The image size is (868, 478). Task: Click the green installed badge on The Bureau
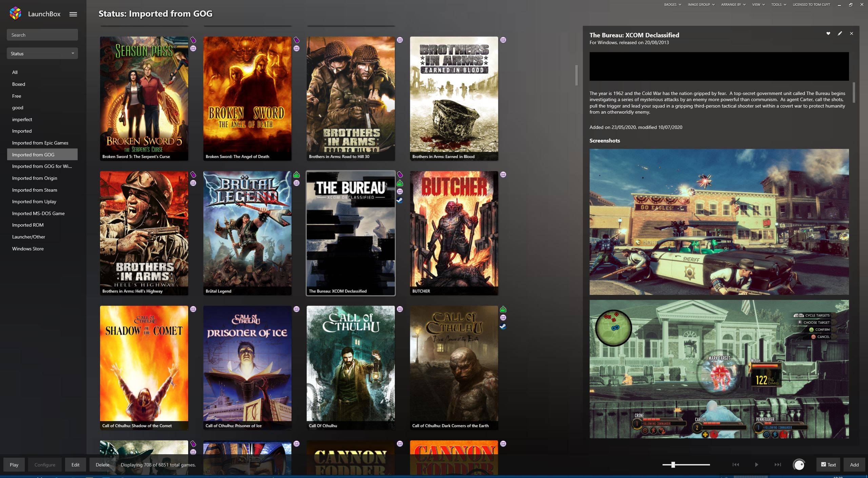400,183
